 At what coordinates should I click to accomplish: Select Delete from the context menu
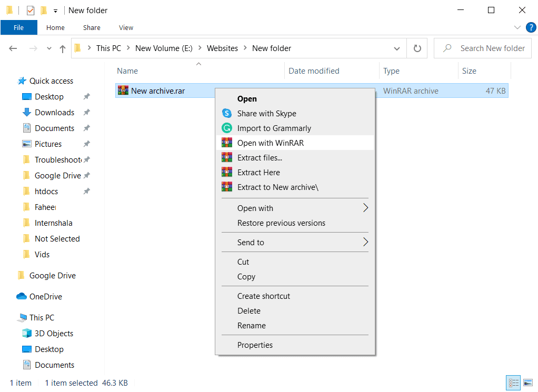coord(295,310)
